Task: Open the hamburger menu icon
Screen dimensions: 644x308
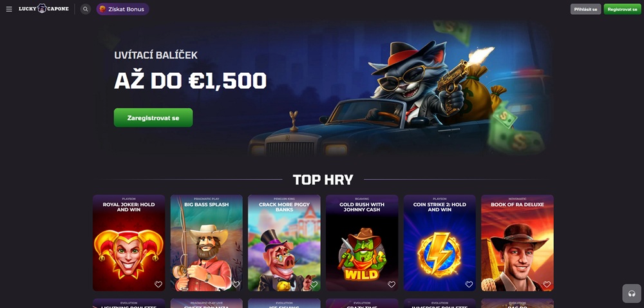Action: point(9,9)
